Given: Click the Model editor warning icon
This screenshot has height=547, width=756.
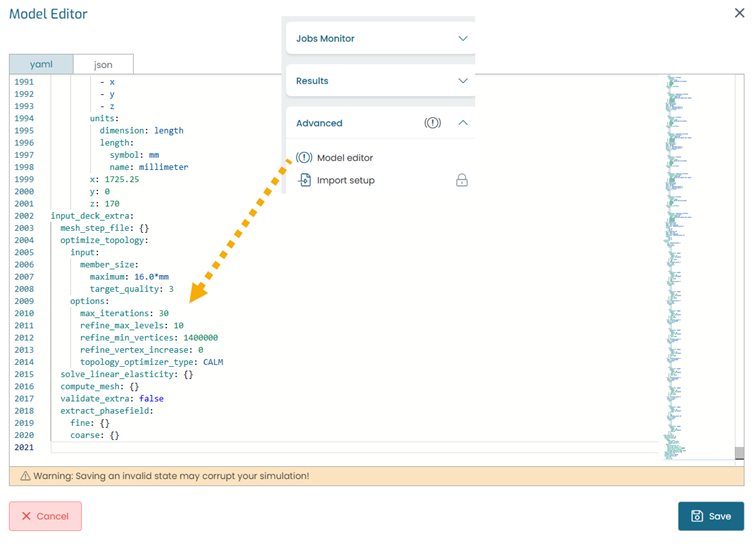Looking at the screenshot, I should click(x=304, y=158).
